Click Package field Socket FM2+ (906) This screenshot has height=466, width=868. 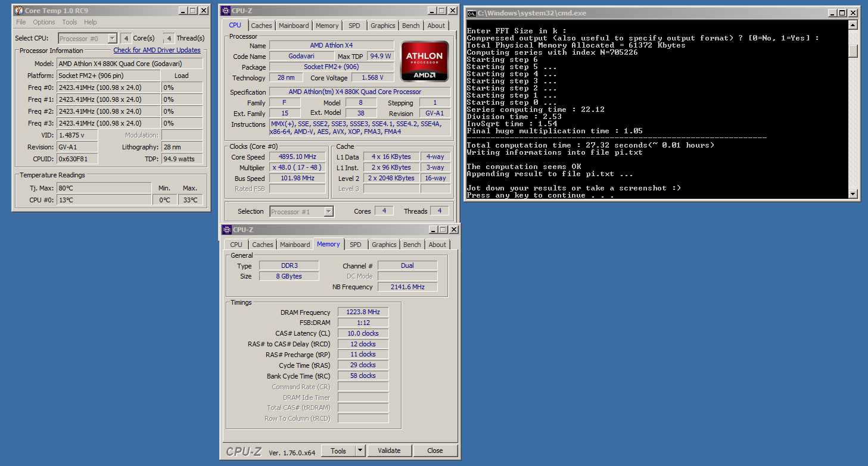tap(331, 67)
